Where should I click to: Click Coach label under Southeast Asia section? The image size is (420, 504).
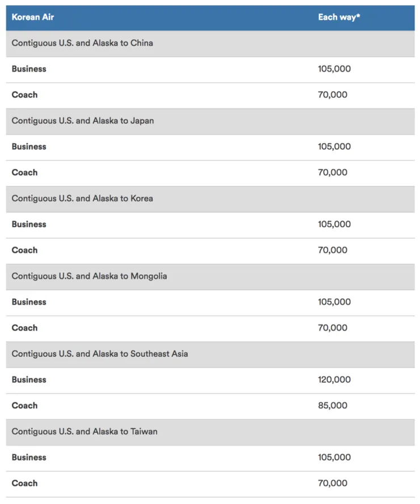(x=24, y=406)
